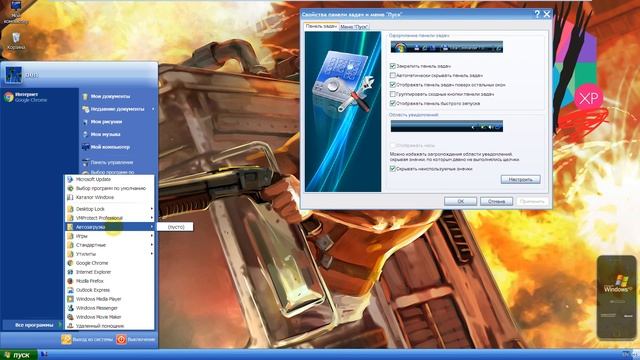Open Панель управления icon
The width and height of the screenshot is (640, 360).
[x=85, y=162]
